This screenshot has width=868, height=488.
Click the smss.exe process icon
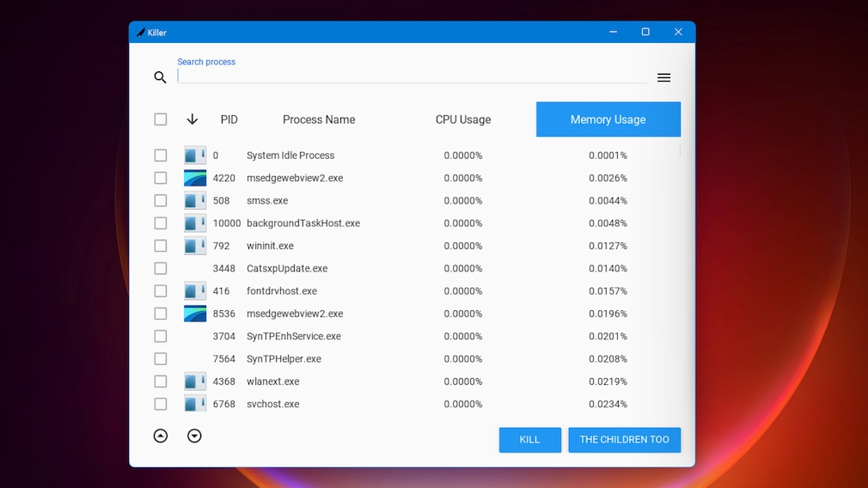tap(195, 201)
